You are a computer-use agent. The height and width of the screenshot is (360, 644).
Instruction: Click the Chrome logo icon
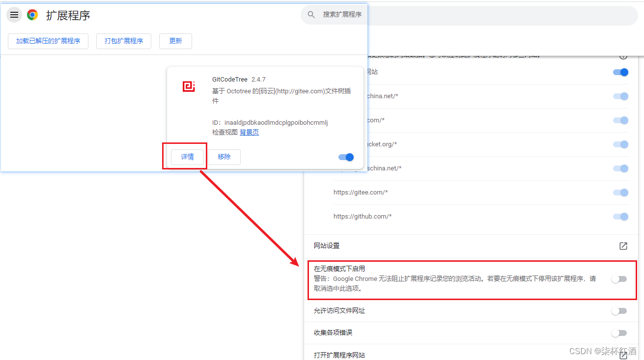pos(32,15)
